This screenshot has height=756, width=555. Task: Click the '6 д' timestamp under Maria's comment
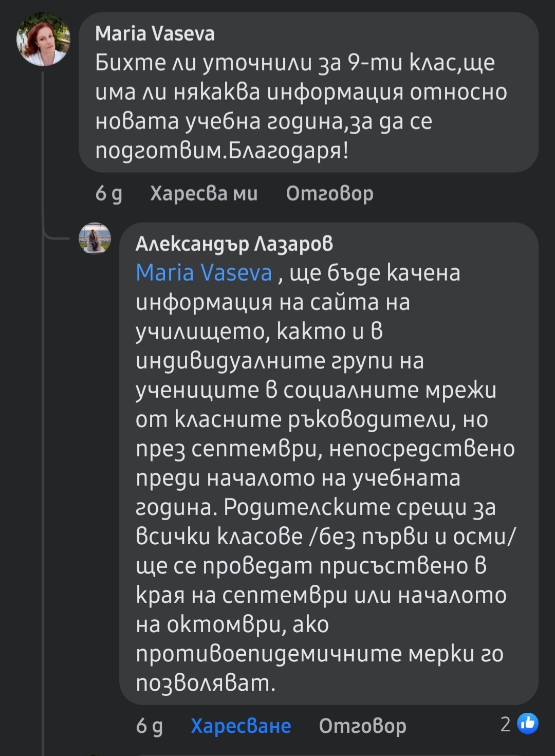pos(108,193)
